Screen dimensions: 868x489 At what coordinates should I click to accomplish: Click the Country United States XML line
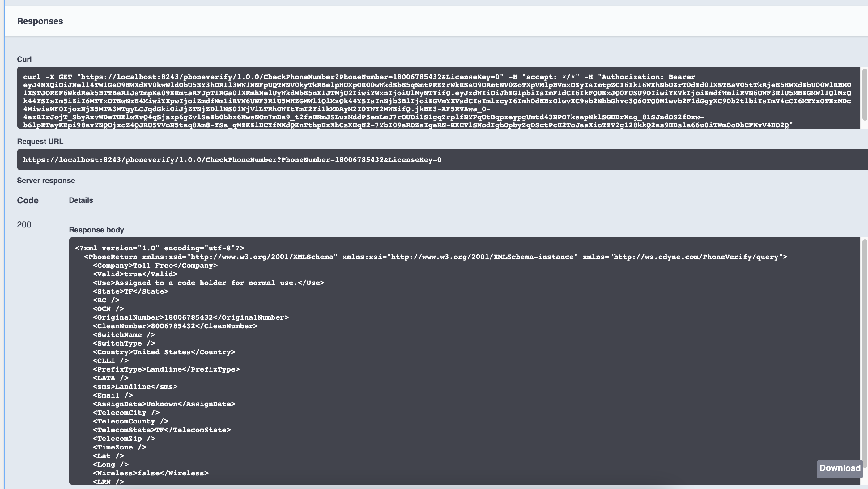[164, 352]
